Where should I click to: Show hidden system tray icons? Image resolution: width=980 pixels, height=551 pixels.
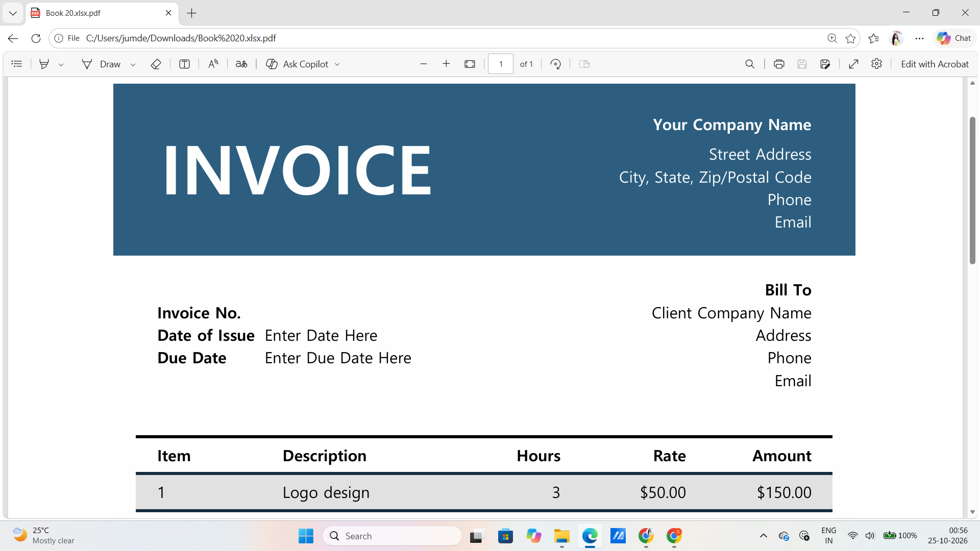(x=764, y=536)
